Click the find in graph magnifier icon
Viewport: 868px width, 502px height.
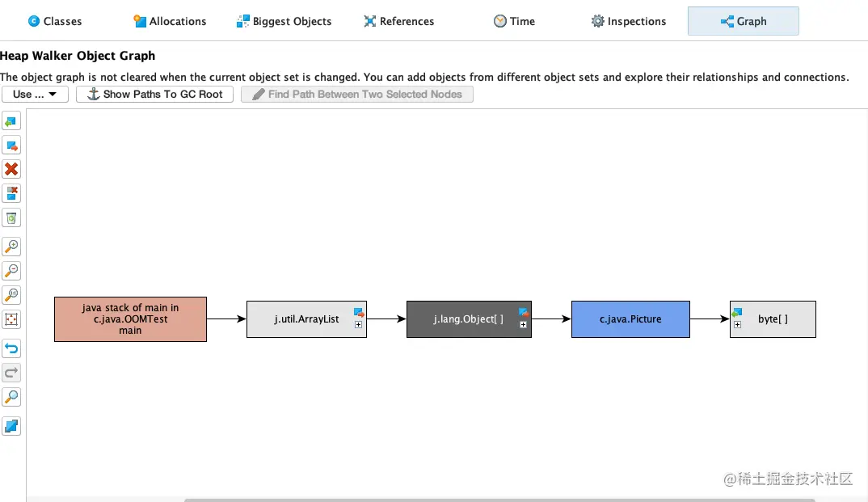11,397
